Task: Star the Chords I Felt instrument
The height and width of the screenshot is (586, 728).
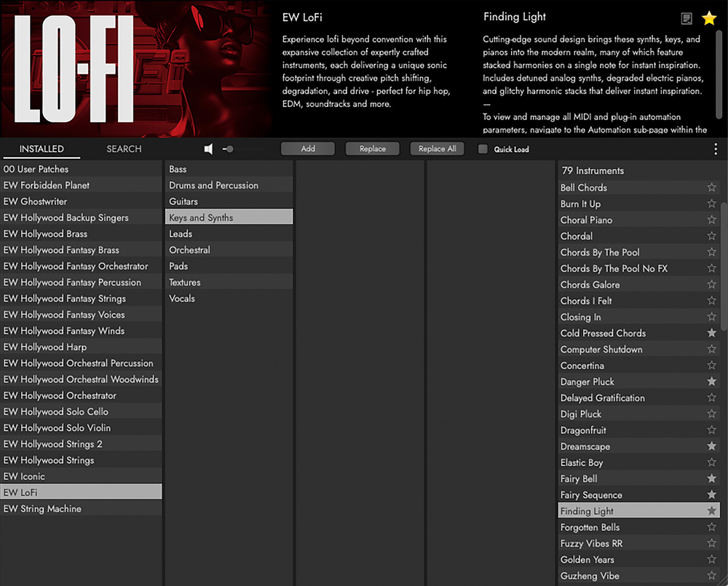Action: (711, 301)
